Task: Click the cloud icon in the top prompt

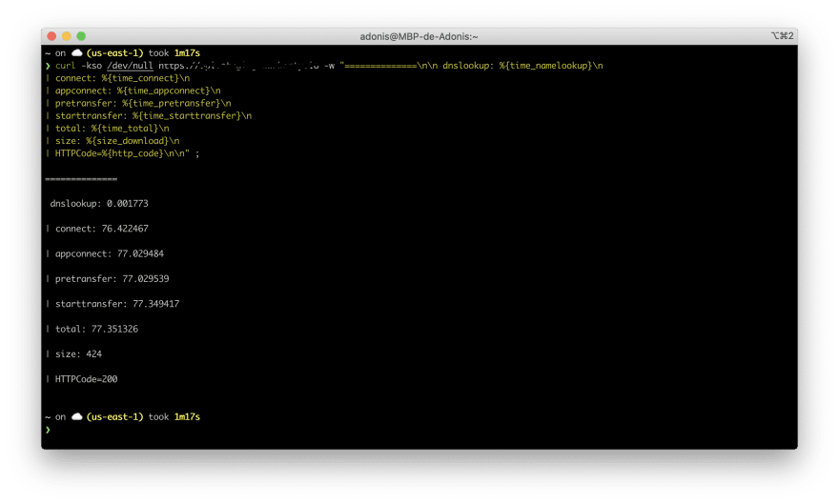Action: (77, 53)
